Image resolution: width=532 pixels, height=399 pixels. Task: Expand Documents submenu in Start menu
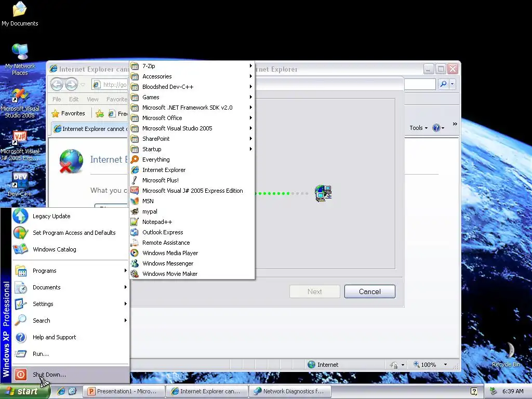click(x=70, y=287)
